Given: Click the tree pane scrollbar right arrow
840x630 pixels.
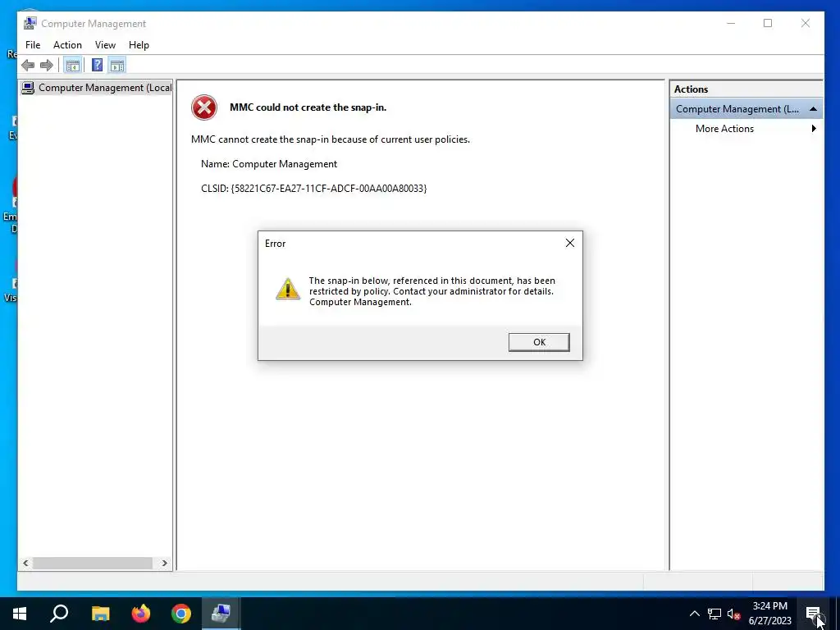Looking at the screenshot, I should [164, 563].
